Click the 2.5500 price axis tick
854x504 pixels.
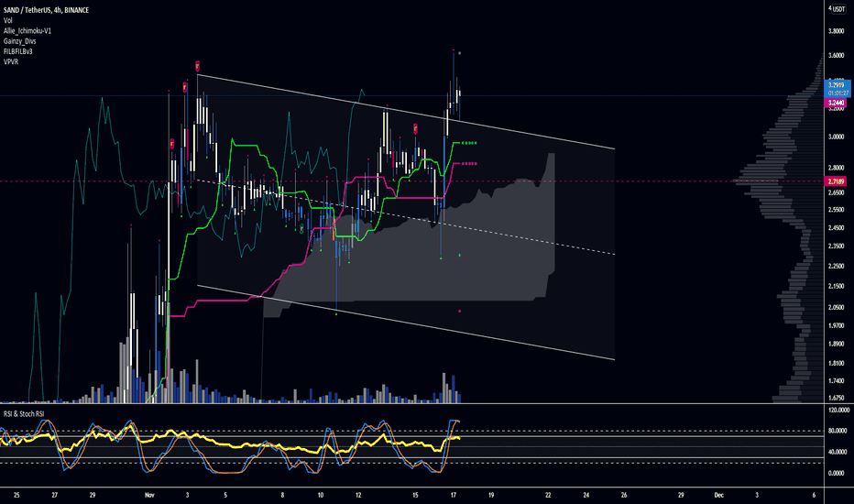[x=836, y=209]
